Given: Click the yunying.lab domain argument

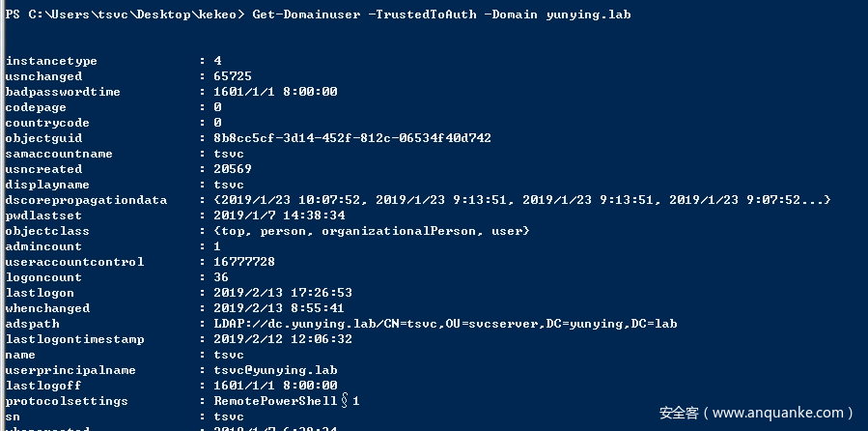Looking at the screenshot, I should (588, 14).
